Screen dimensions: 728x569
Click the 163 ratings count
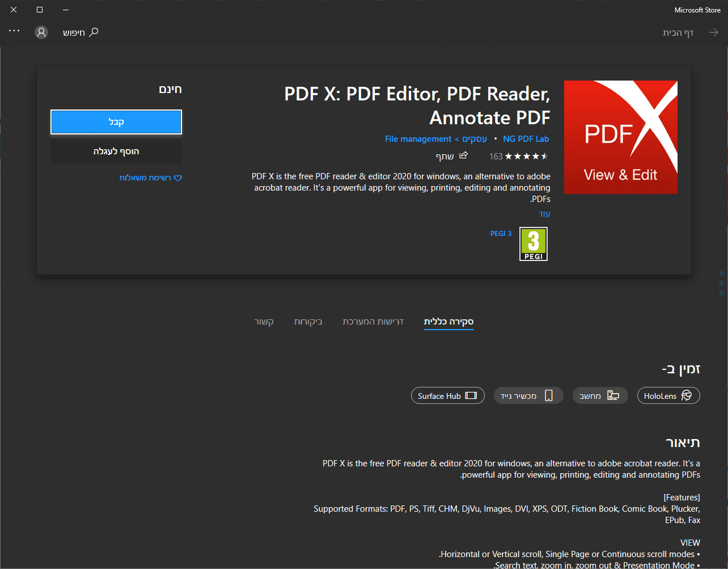click(x=496, y=157)
